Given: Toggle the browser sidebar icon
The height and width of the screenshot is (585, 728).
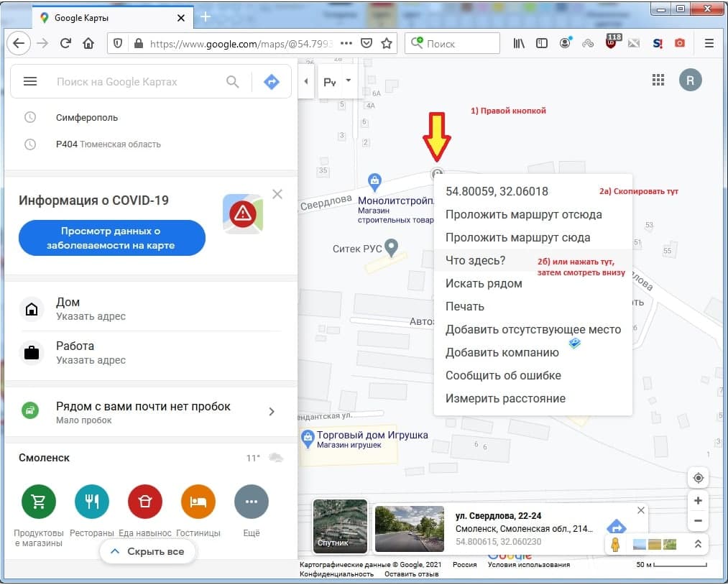Looking at the screenshot, I should [x=542, y=44].
